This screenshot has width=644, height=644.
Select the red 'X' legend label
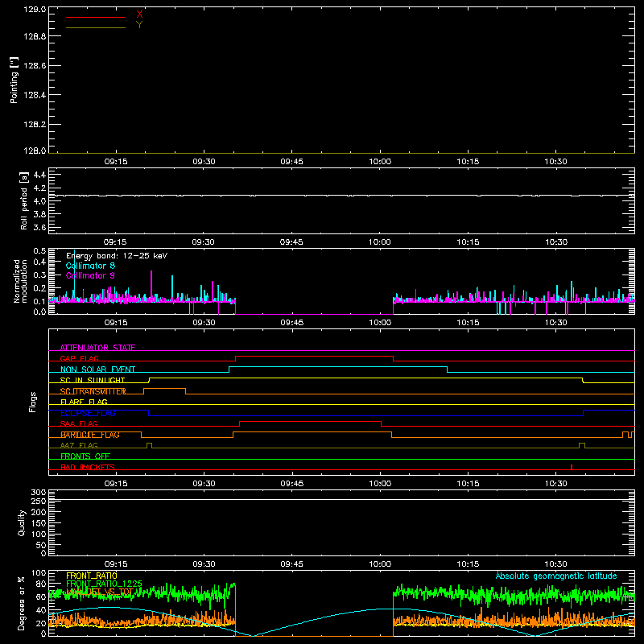pyautogui.click(x=139, y=14)
